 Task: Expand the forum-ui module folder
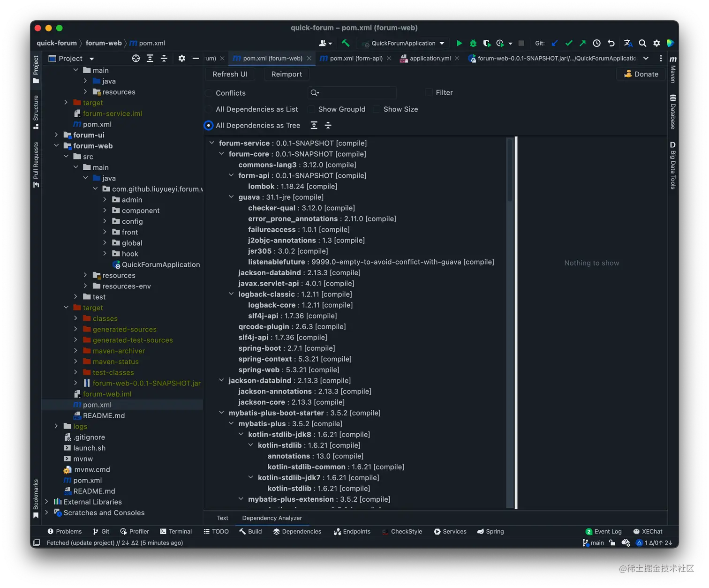coord(56,135)
